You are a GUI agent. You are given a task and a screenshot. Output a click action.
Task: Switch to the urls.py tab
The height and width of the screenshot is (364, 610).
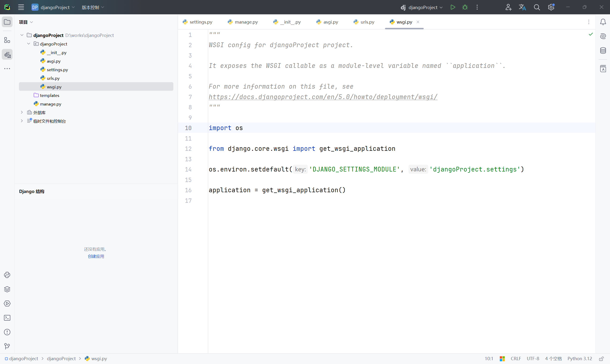tap(364, 22)
